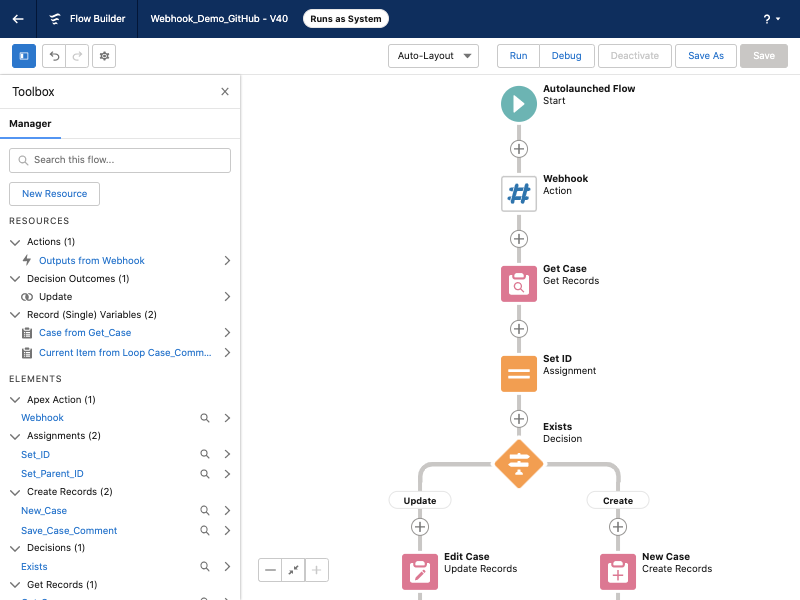Select Edit Case update records element

click(x=420, y=572)
